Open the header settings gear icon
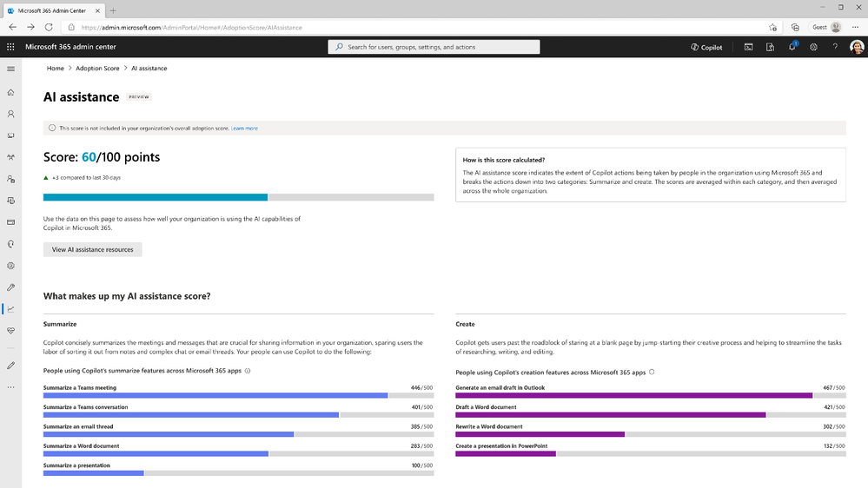The height and width of the screenshot is (488, 868). tap(814, 47)
